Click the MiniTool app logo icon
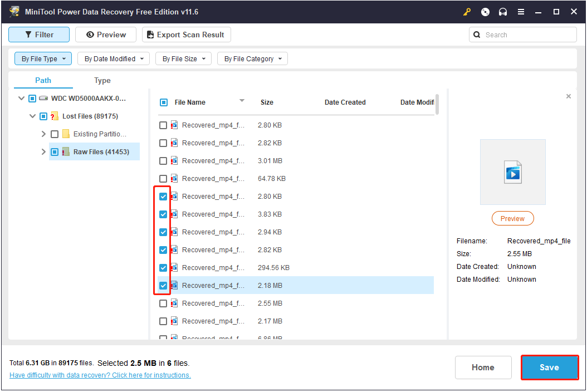Image resolution: width=587 pixels, height=392 pixels. [14, 12]
